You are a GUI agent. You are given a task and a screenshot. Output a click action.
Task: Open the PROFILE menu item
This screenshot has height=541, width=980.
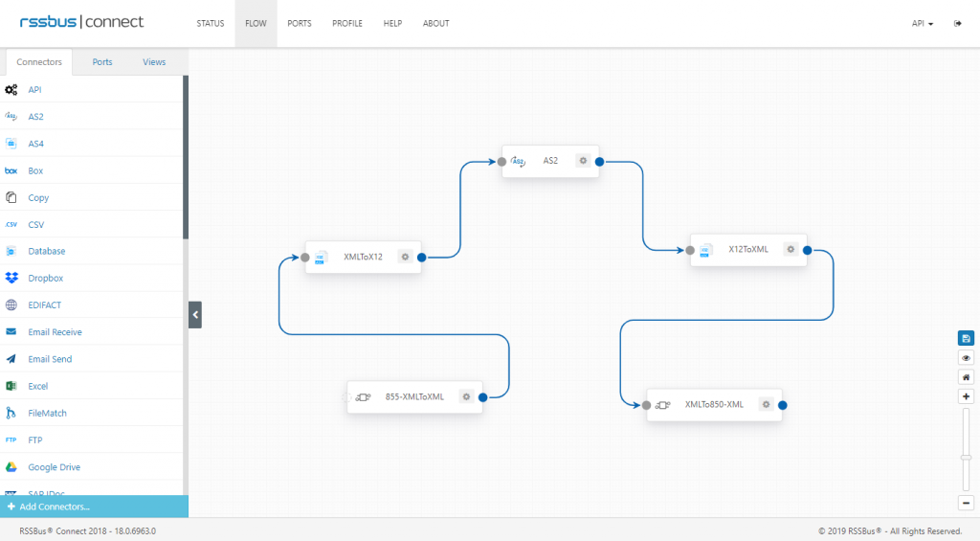click(x=346, y=24)
